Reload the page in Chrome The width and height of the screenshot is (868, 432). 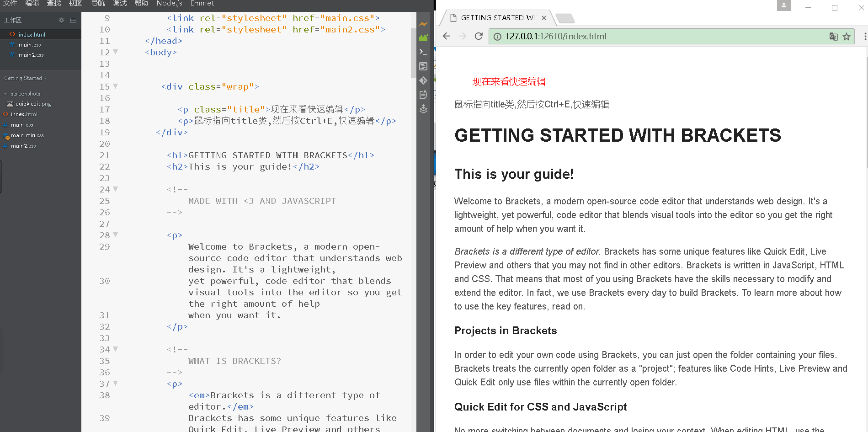[x=479, y=36]
